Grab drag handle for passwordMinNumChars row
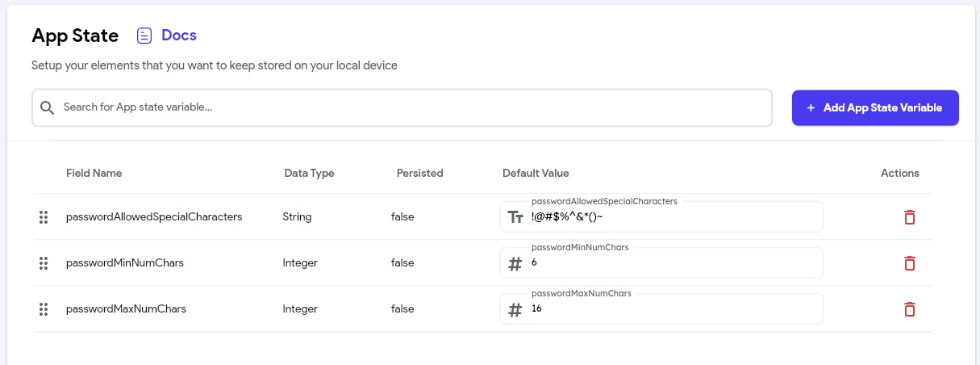Image resolution: width=980 pixels, height=365 pixels. [44, 263]
